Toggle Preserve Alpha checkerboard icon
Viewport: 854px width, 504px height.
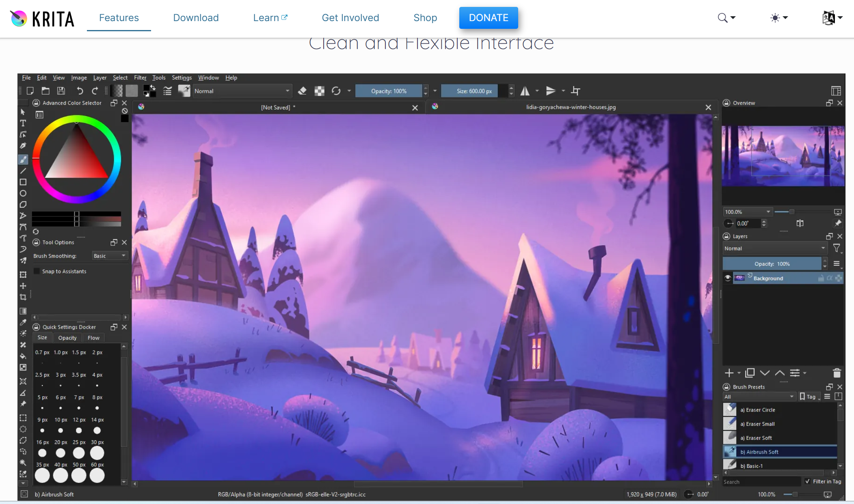point(320,91)
